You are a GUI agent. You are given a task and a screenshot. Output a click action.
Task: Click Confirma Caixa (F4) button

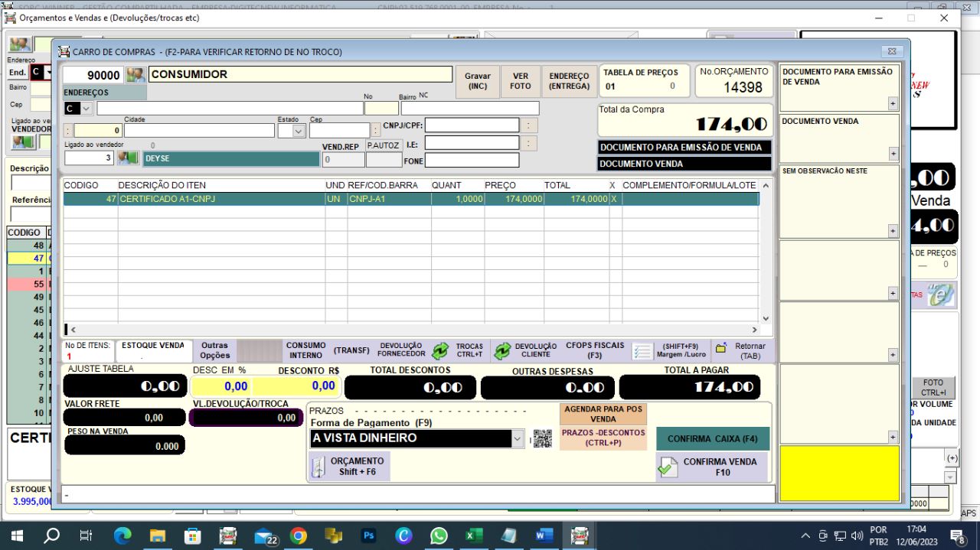point(712,438)
